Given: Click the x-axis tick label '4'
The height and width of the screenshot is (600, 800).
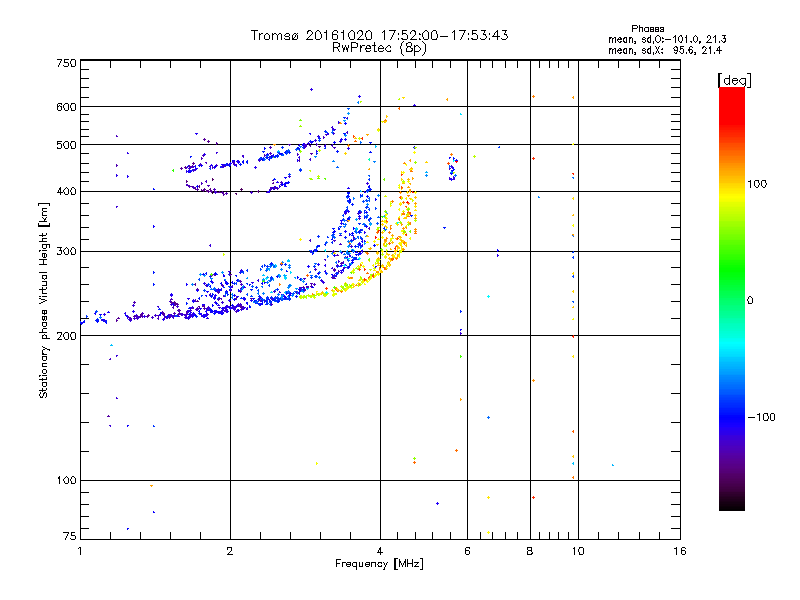Looking at the screenshot, I should 380,551.
